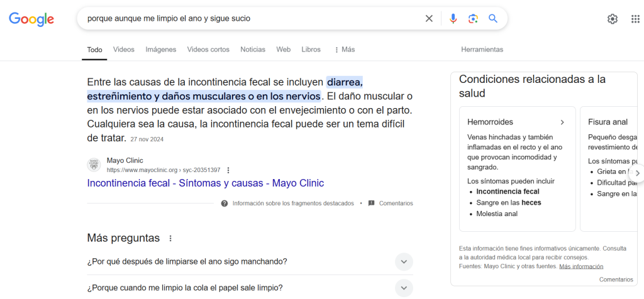
Task: Clear the search box with the X icon
Action: click(x=429, y=19)
